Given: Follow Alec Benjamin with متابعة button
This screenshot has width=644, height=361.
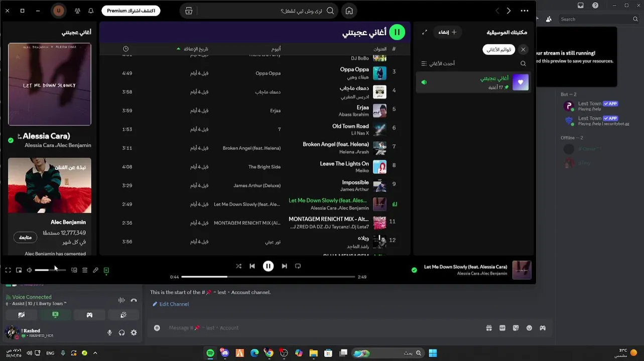Looking at the screenshot, I should (x=25, y=237).
